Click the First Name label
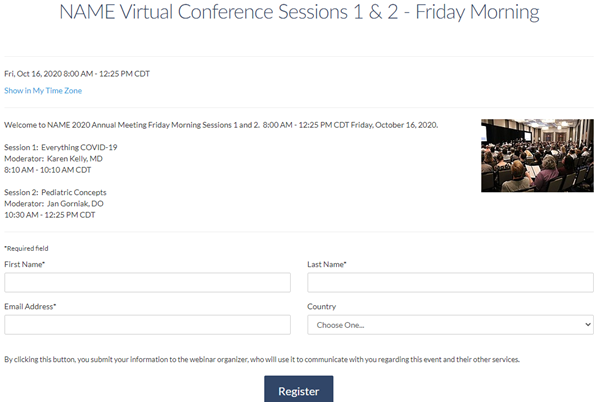The height and width of the screenshot is (402, 596). [25, 264]
